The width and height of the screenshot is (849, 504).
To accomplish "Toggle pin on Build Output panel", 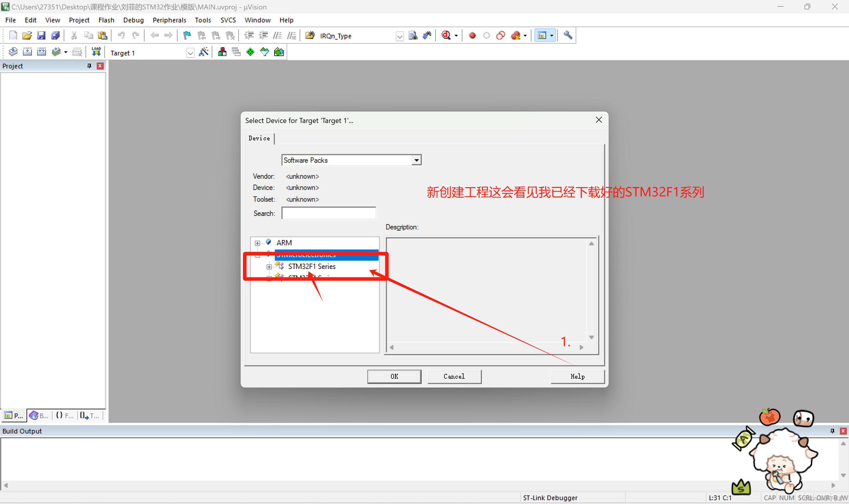I will tap(832, 431).
